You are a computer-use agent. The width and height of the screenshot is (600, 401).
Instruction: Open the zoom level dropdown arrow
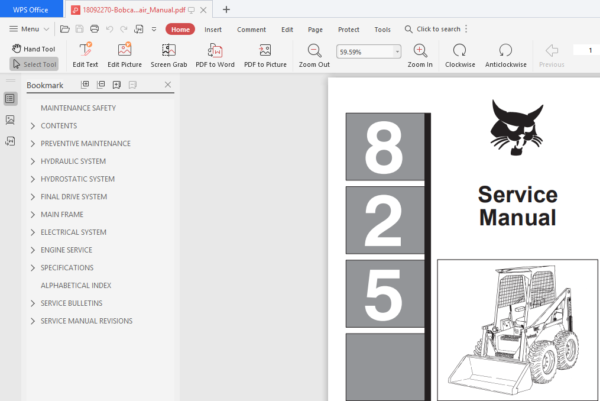pyautogui.click(x=397, y=52)
